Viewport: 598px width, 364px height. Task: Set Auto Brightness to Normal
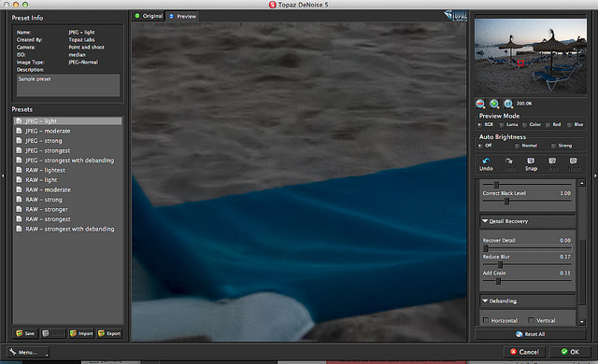(517, 146)
